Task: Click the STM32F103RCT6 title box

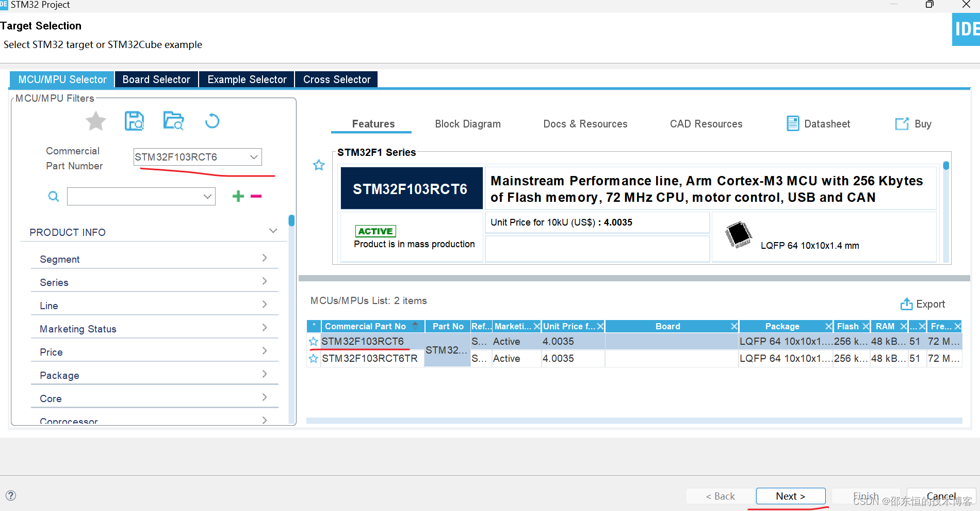Action: tap(411, 188)
